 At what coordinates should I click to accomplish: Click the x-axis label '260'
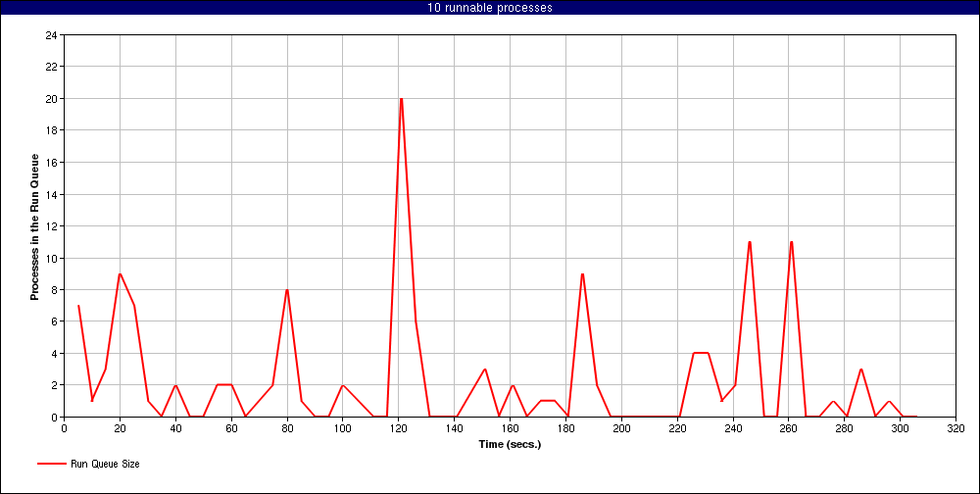(789, 428)
